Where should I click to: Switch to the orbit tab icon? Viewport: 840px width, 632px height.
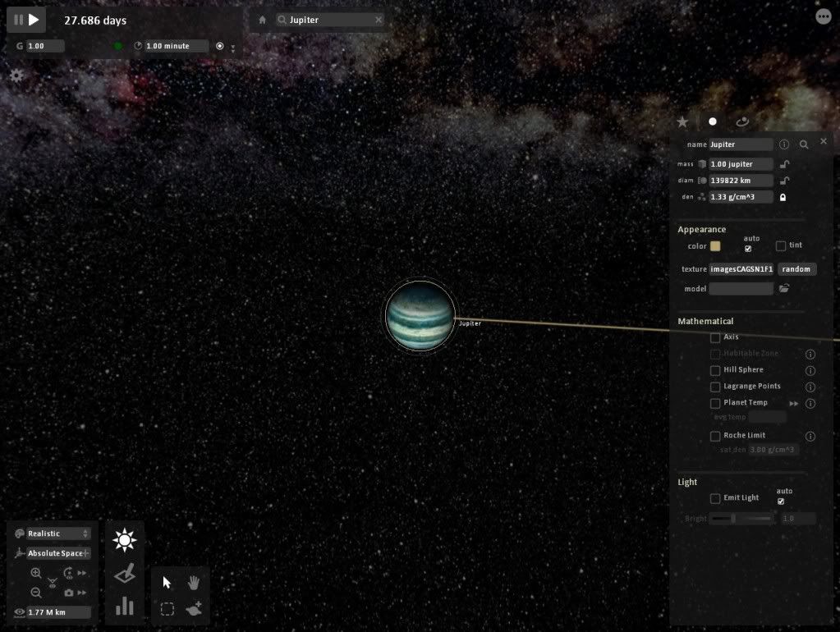pos(742,121)
